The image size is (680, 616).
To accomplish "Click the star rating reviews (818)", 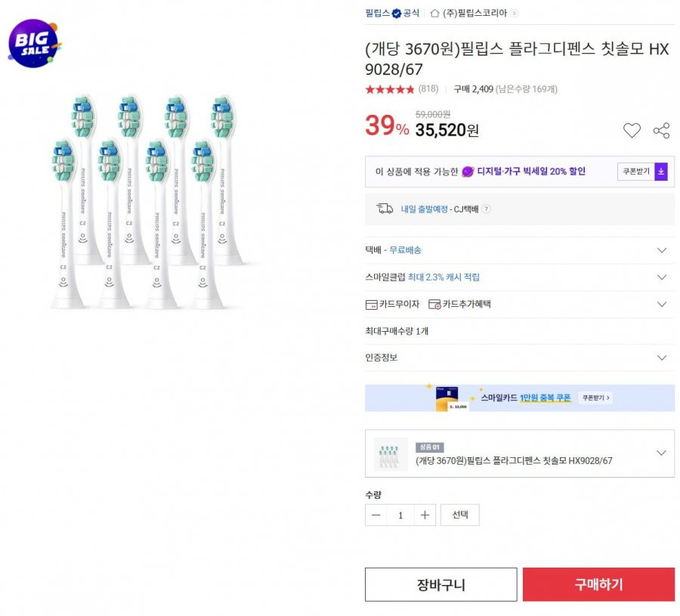I will [402, 89].
